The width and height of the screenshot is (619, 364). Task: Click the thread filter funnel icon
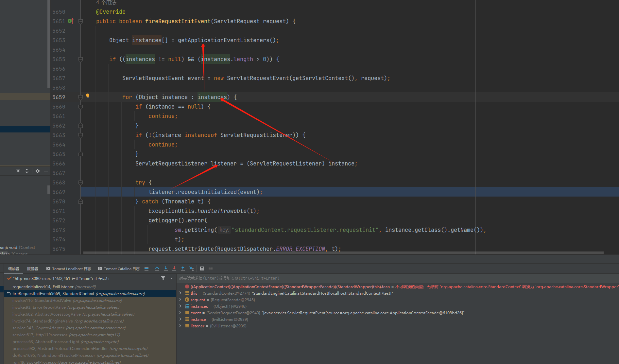(163, 278)
